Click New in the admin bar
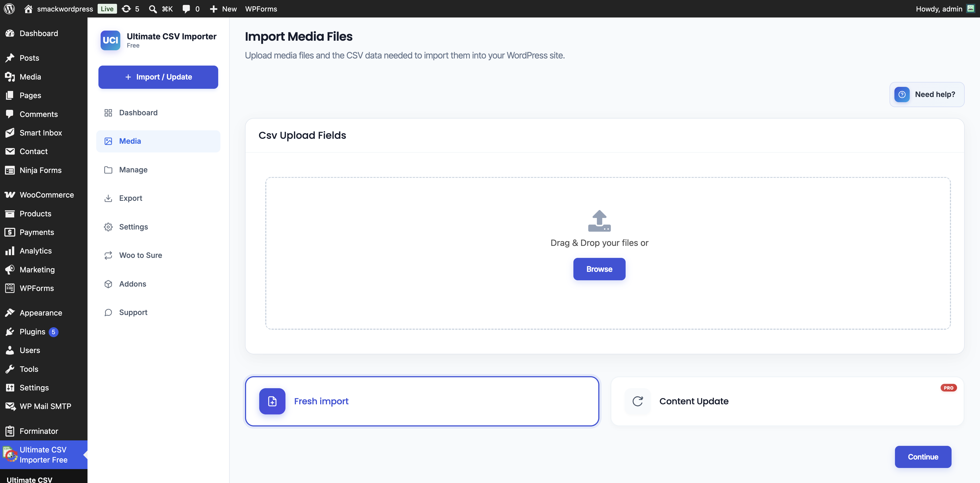This screenshot has width=980, height=483. (x=223, y=9)
